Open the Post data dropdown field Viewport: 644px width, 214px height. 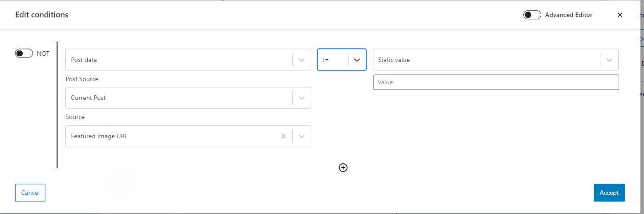click(x=188, y=60)
